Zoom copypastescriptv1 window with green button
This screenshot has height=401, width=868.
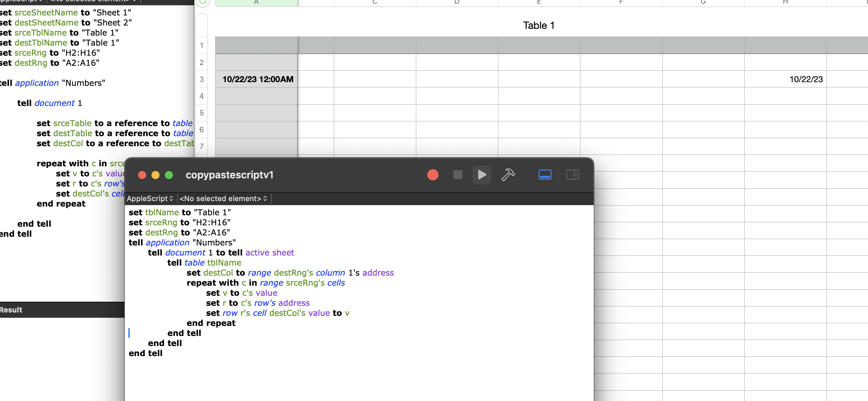pyautogui.click(x=169, y=175)
